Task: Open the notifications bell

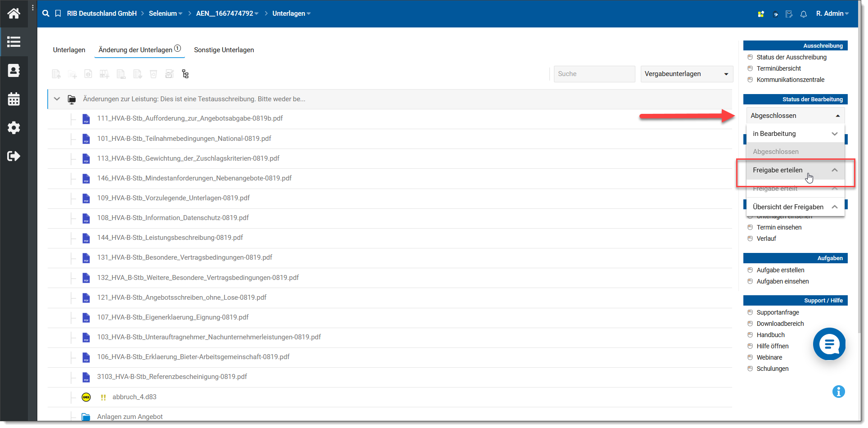Action: coord(804,14)
